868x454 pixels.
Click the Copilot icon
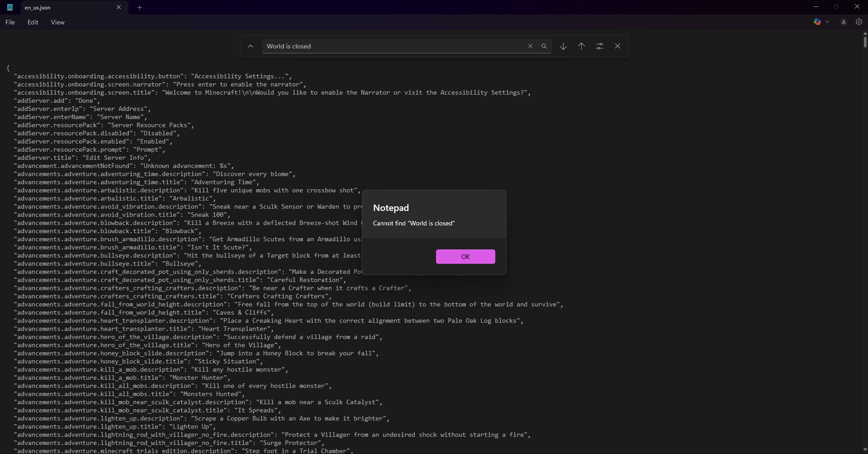click(x=817, y=22)
